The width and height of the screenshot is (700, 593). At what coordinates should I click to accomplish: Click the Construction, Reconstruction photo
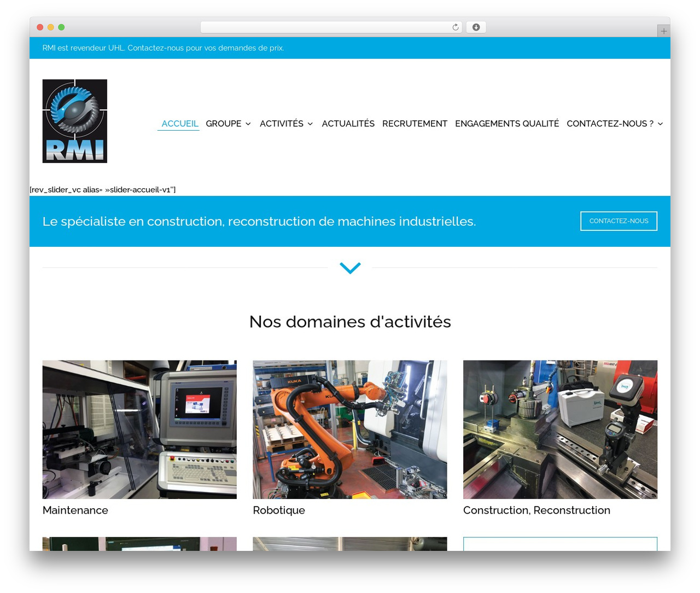[560, 429]
